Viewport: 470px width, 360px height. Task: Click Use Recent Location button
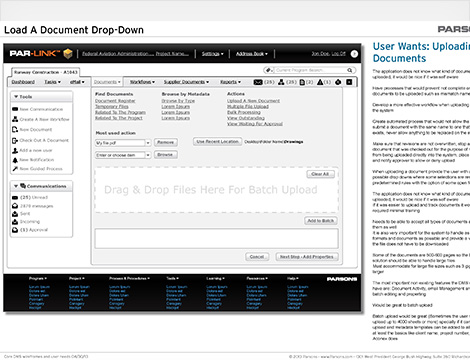pyautogui.click(x=217, y=142)
